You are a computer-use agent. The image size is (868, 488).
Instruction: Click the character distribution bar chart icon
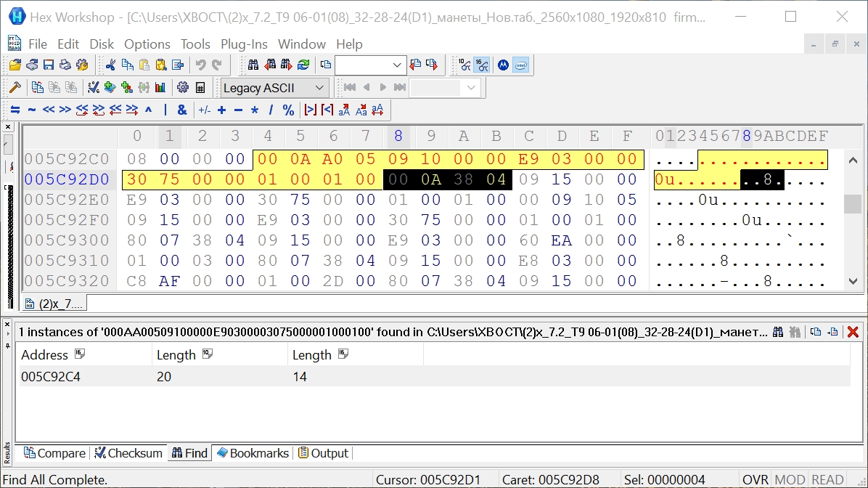(x=160, y=88)
